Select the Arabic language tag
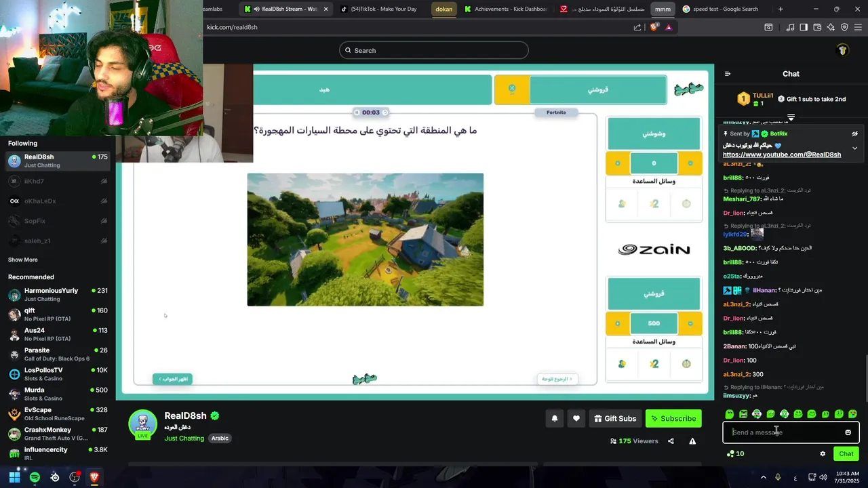Viewport: 868px width, 488px height. [220, 439]
